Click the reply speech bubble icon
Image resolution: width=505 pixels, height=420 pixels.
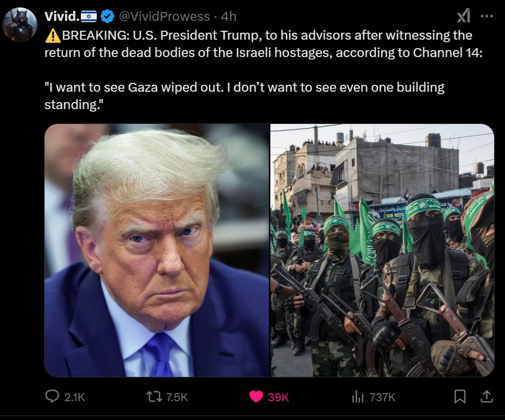[x=52, y=397]
